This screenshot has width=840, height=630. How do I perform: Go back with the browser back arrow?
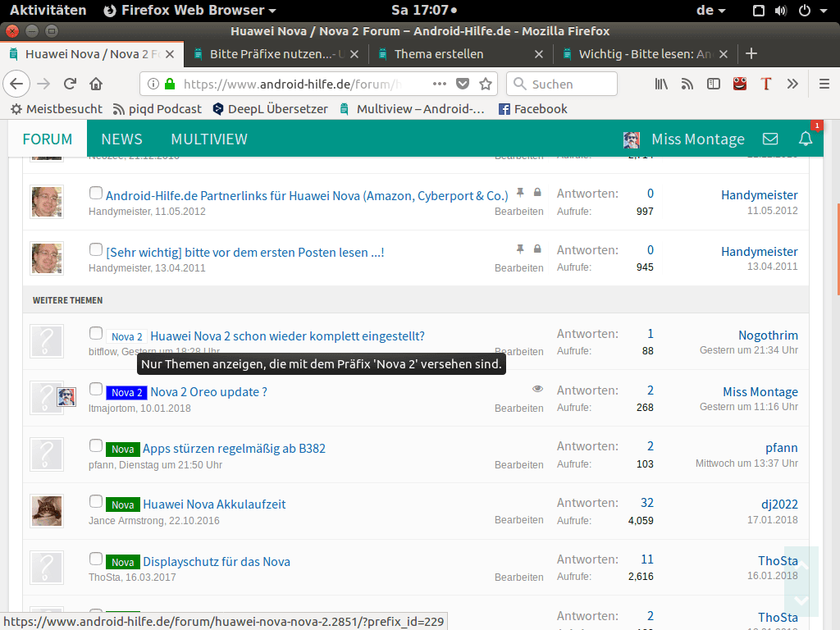click(16, 84)
